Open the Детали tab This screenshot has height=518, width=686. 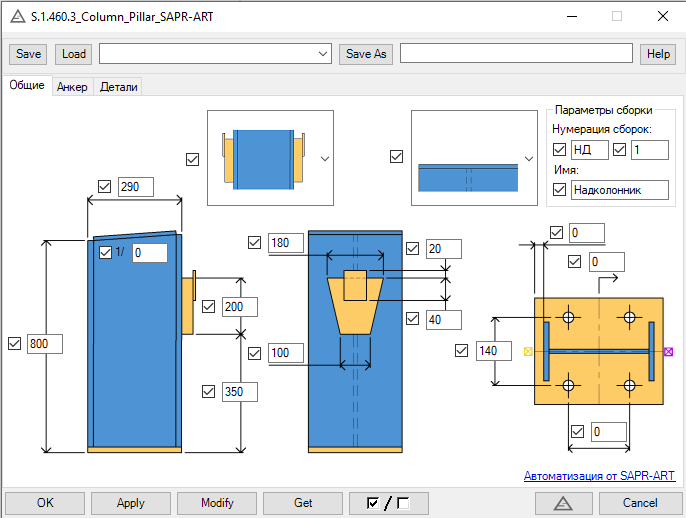119,87
